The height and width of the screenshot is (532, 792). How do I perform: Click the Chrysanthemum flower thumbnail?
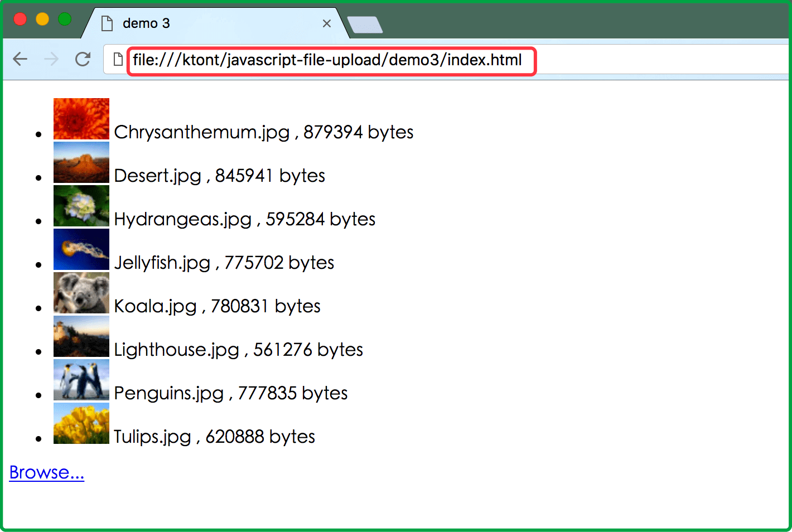[81, 119]
